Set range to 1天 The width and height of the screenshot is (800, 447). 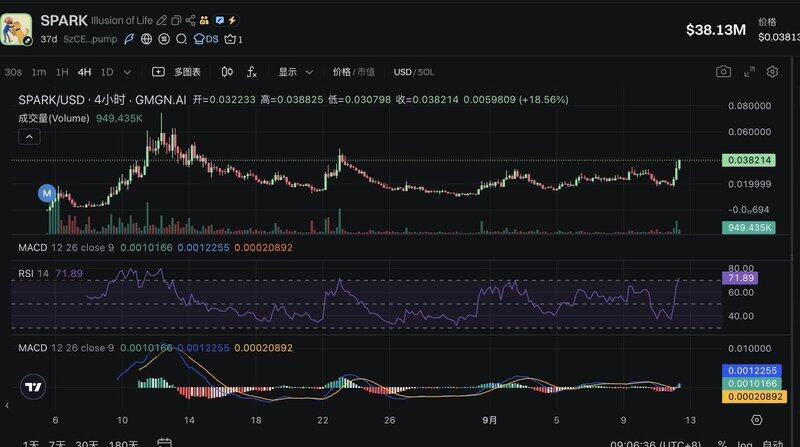click(31, 443)
